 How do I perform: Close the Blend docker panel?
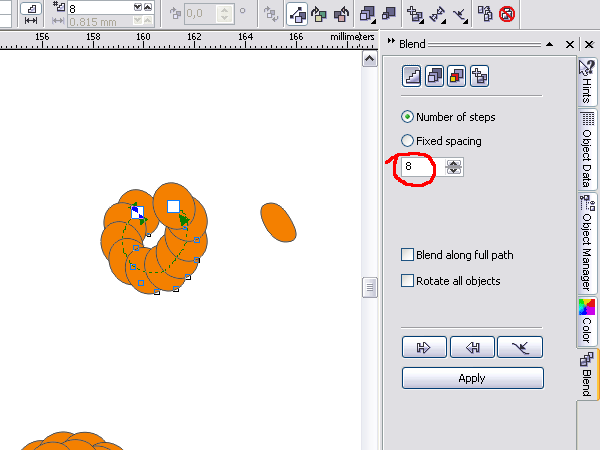570,45
